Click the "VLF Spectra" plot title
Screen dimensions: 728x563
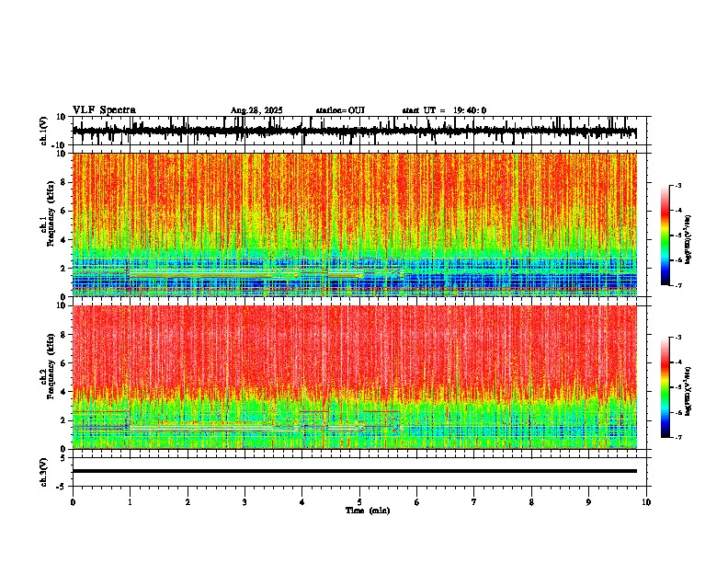coord(104,110)
